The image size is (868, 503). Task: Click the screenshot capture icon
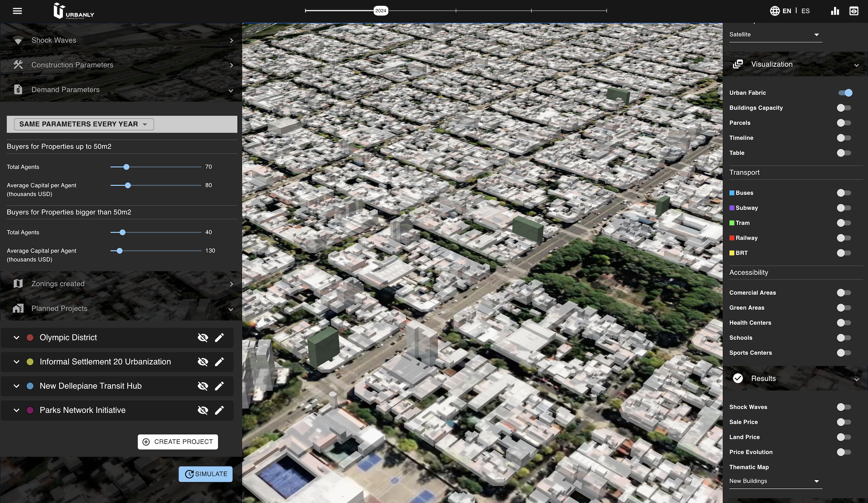854,11
